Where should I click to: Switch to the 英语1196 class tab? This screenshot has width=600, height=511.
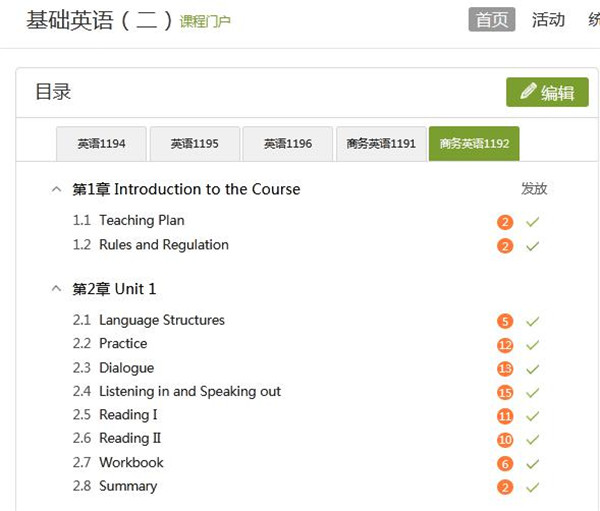click(288, 144)
